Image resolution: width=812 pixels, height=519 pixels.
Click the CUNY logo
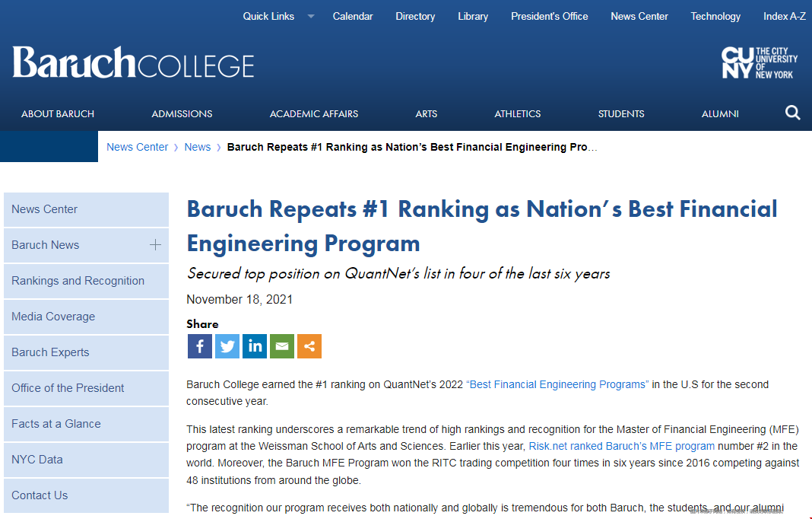point(760,62)
